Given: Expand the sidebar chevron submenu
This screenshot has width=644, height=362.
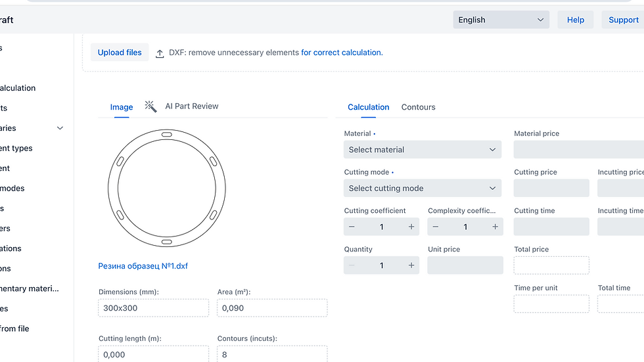Looking at the screenshot, I should tap(60, 128).
